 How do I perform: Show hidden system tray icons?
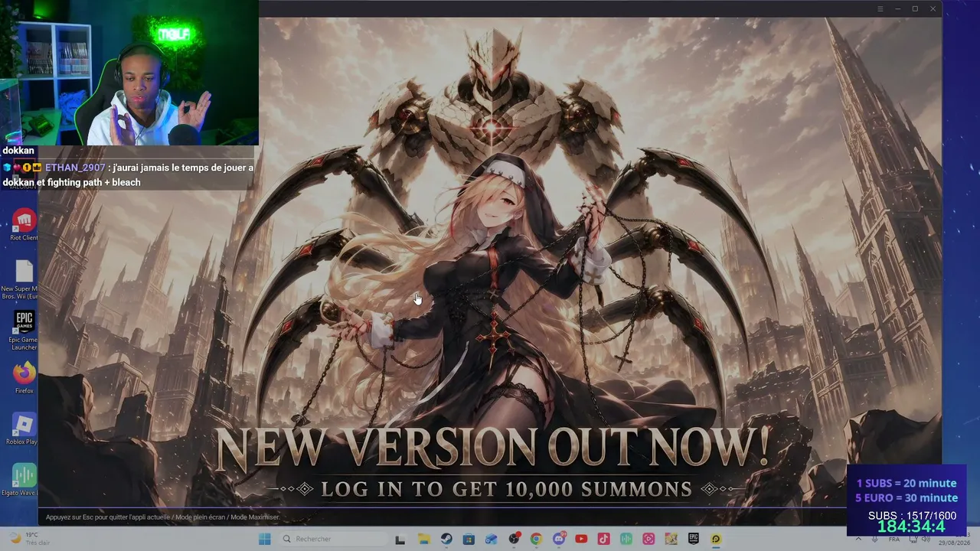[857, 540]
